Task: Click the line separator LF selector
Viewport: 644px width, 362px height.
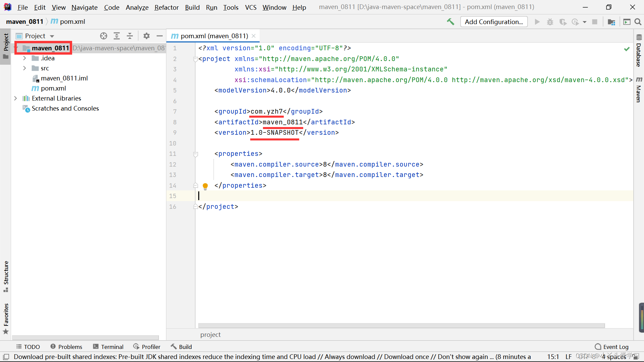Action: (569, 357)
